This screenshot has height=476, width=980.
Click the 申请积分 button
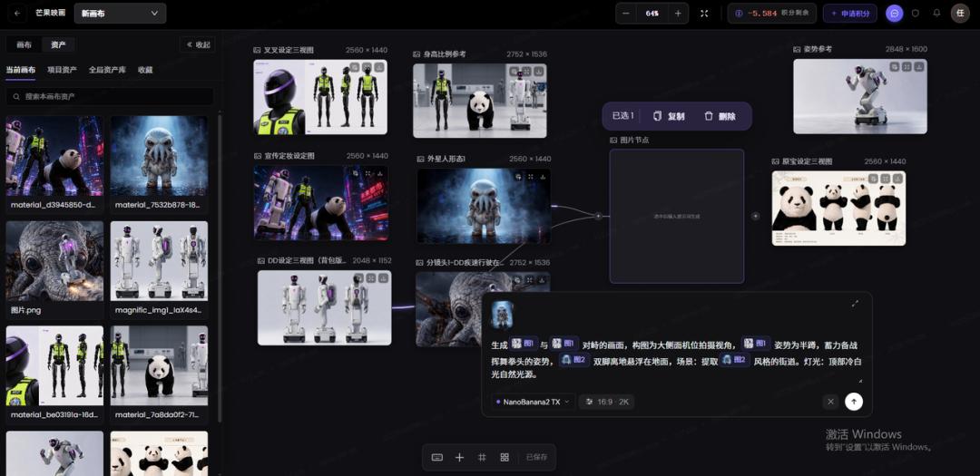coord(849,13)
